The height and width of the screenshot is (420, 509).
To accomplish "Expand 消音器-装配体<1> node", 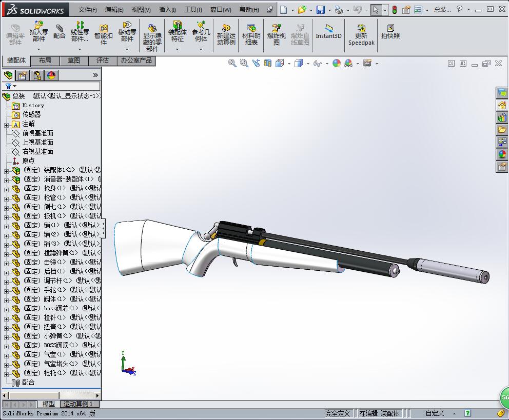I will click(6, 181).
